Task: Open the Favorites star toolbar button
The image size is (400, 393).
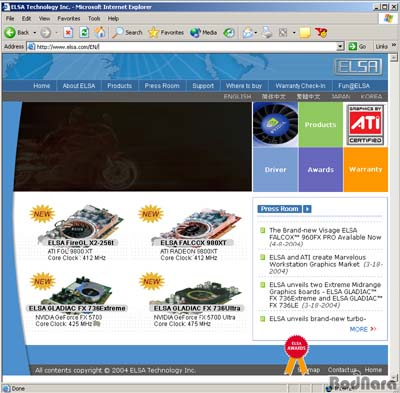Action: pos(166,33)
